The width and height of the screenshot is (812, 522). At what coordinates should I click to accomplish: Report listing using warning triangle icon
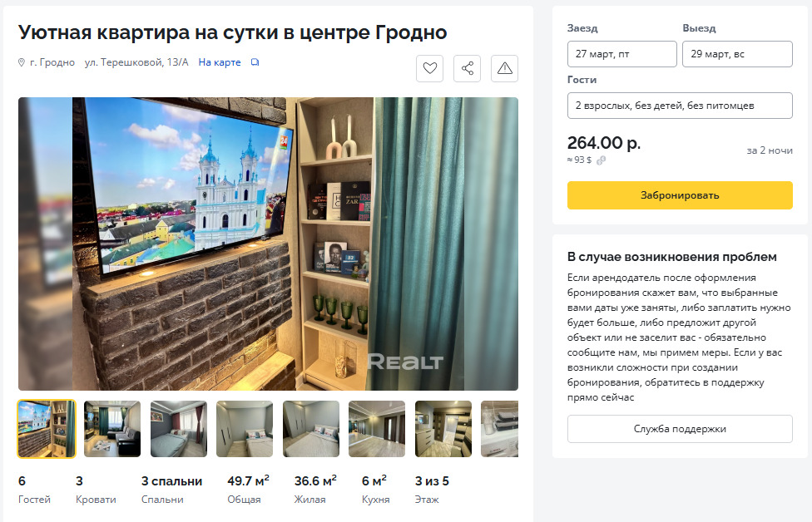pos(504,68)
